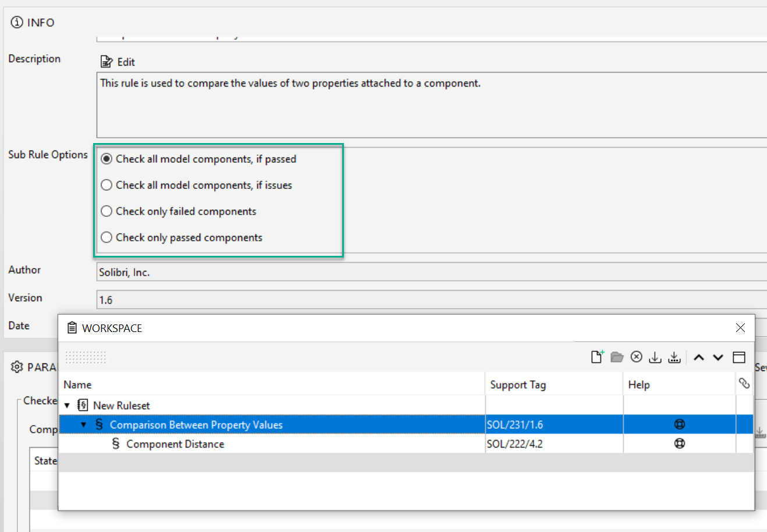The width and height of the screenshot is (767, 532).
Task: Collapse the New Ruleset tree node
Action: coord(67,405)
